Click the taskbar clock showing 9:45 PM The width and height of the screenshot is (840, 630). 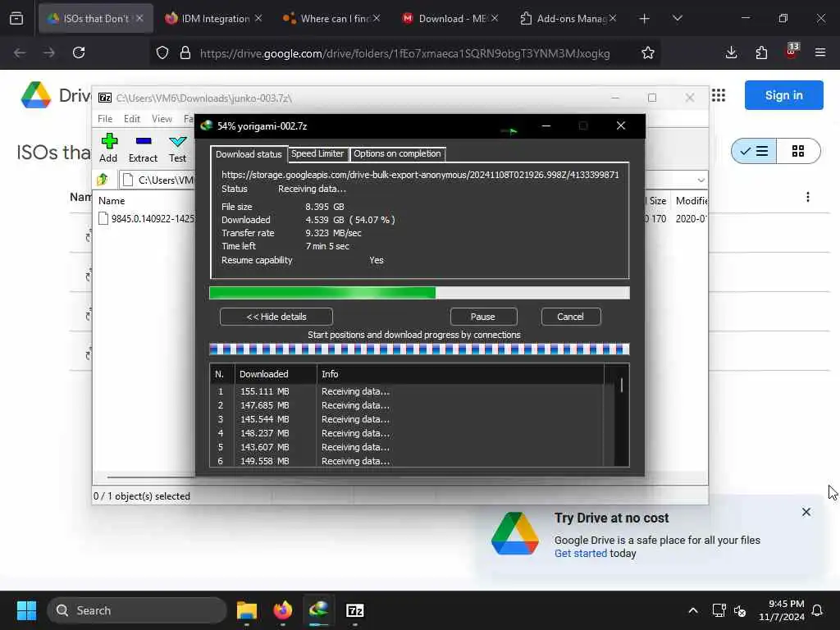(x=782, y=610)
